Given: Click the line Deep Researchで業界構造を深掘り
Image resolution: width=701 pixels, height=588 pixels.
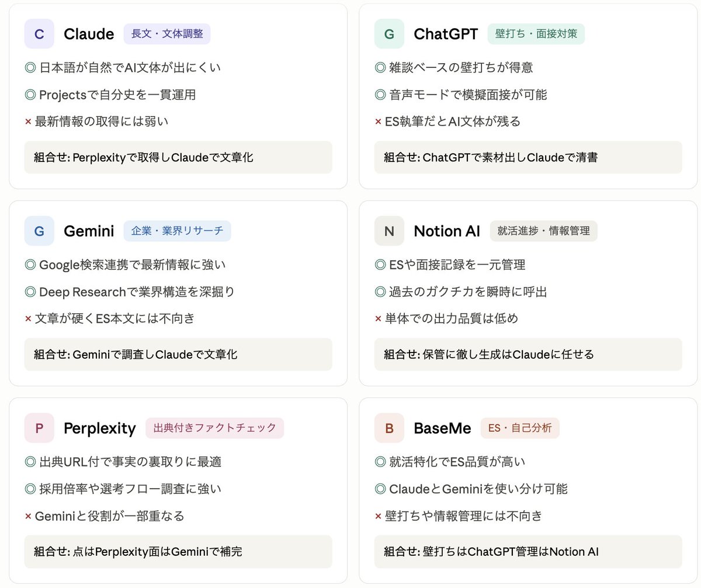Looking at the screenshot, I should coord(130,292).
